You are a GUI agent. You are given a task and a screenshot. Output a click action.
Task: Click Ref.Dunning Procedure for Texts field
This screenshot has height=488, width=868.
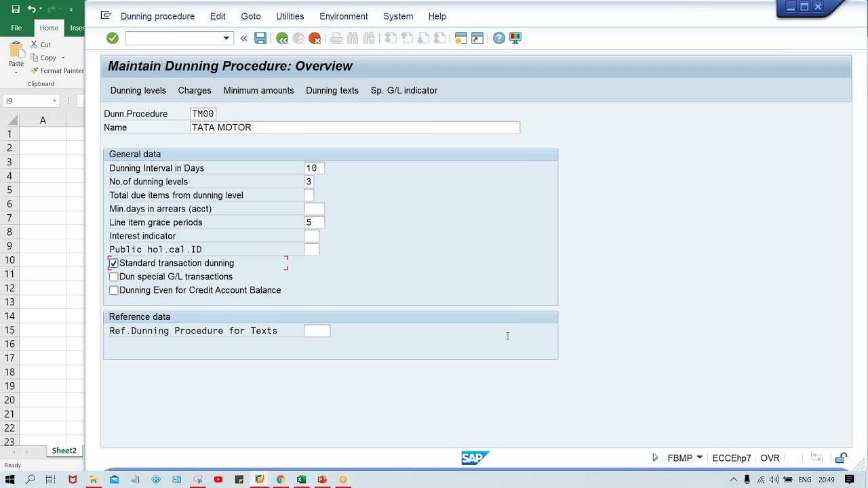click(317, 331)
